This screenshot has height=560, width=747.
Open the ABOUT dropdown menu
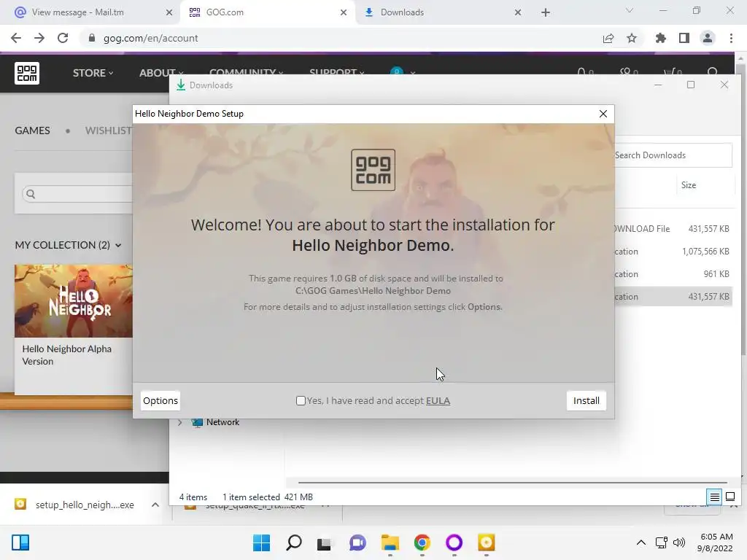tap(160, 73)
